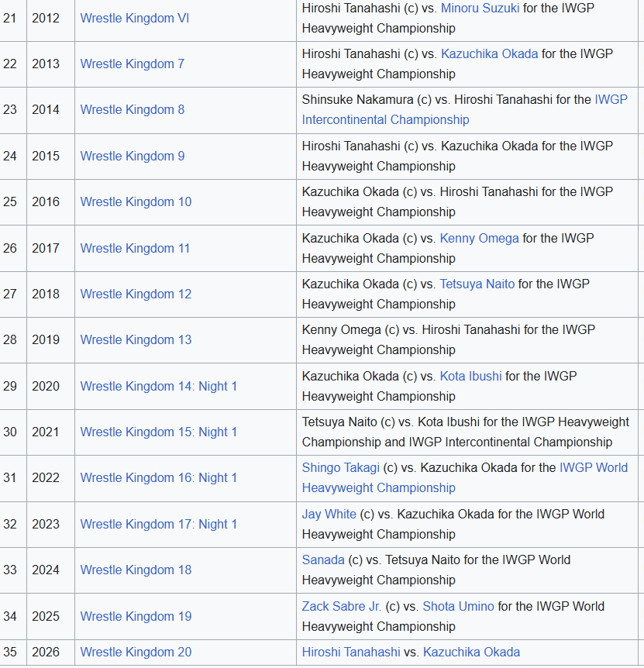Follow Kazuchika Okada link in 2013 row
This screenshot has width=644, height=668.
[x=489, y=54]
